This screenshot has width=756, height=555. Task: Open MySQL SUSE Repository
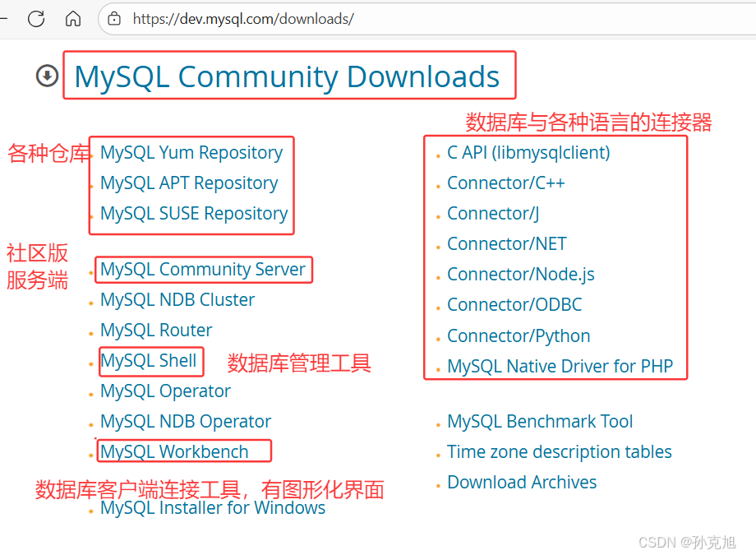(194, 213)
